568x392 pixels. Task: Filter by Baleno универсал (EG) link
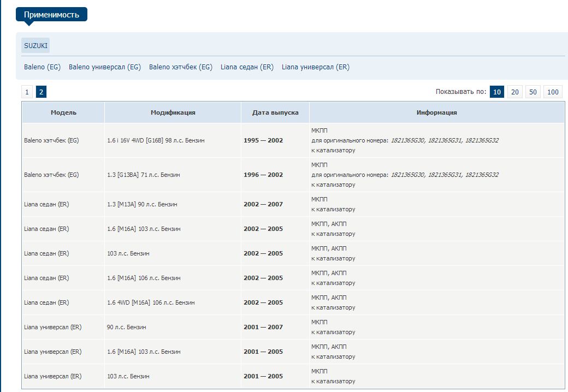point(104,67)
